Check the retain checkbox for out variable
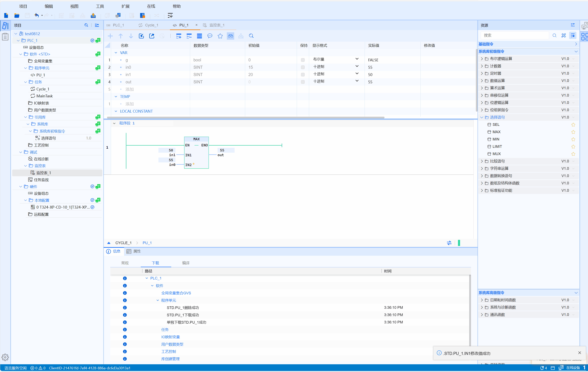 (303, 82)
